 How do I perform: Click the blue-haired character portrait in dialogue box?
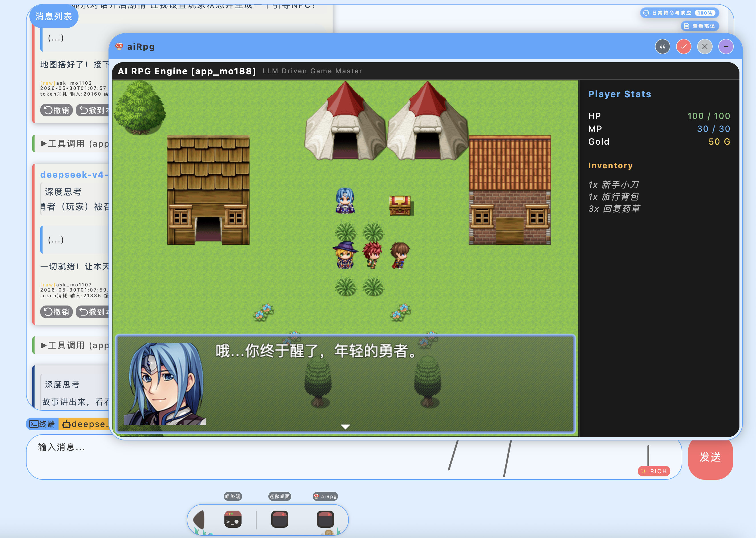tap(165, 384)
